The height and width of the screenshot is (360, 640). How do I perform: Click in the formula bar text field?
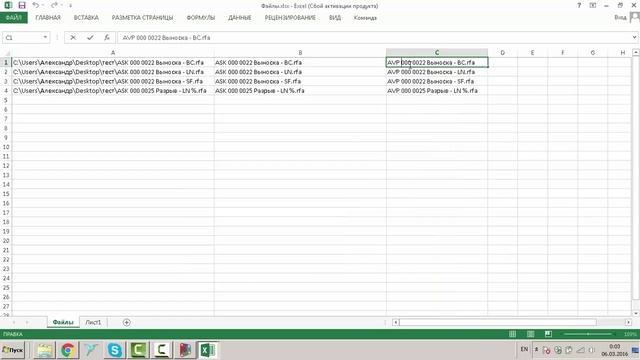point(373,38)
